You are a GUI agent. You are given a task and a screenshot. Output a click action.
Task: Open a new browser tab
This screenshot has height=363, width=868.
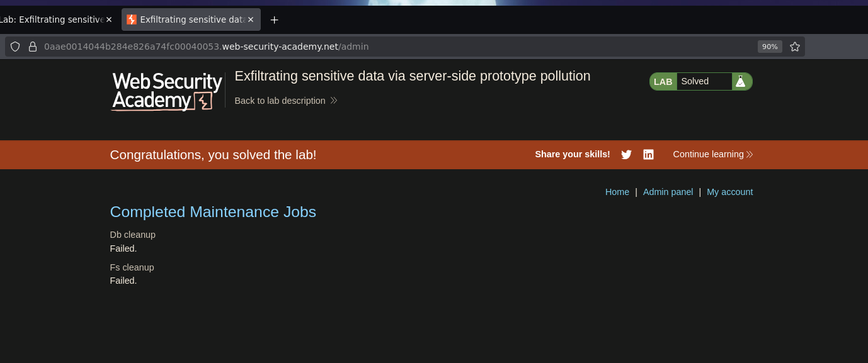(274, 20)
